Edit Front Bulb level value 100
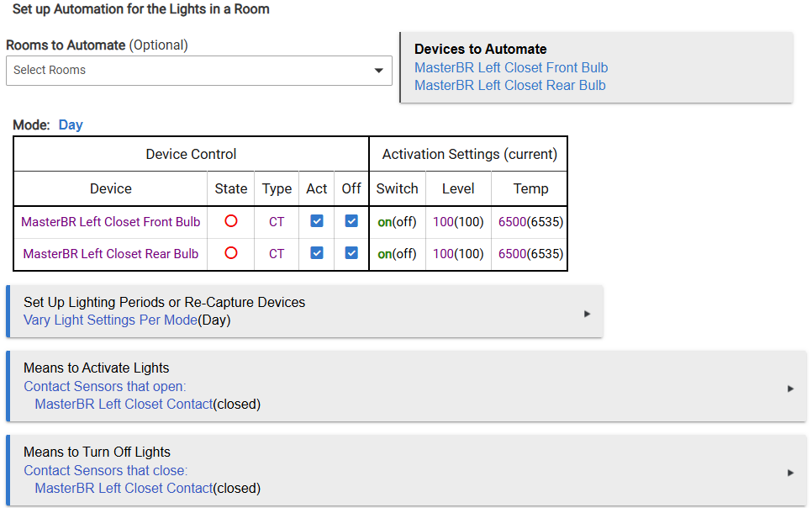Viewport: 812px width, 508px height. point(442,222)
